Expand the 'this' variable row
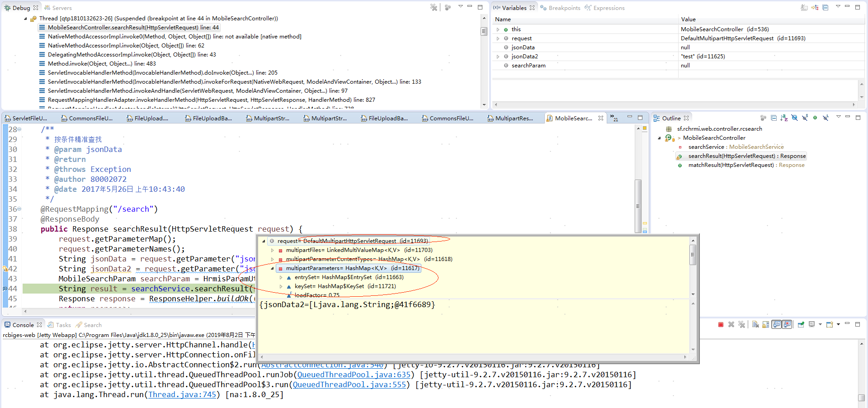The width and height of the screenshot is (868, 408). pyautogui.click(x=498, y=29)
